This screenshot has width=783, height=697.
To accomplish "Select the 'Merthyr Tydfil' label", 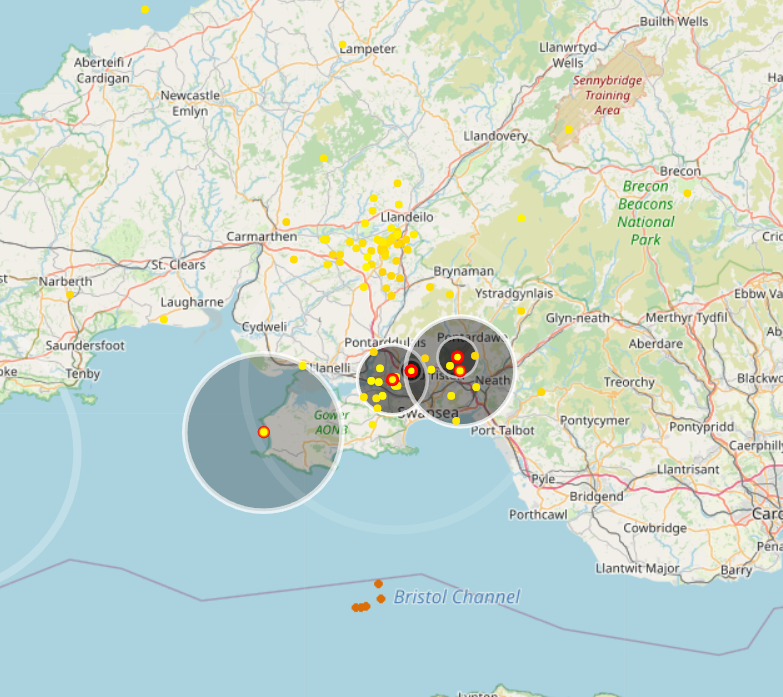I will (687, 317).
